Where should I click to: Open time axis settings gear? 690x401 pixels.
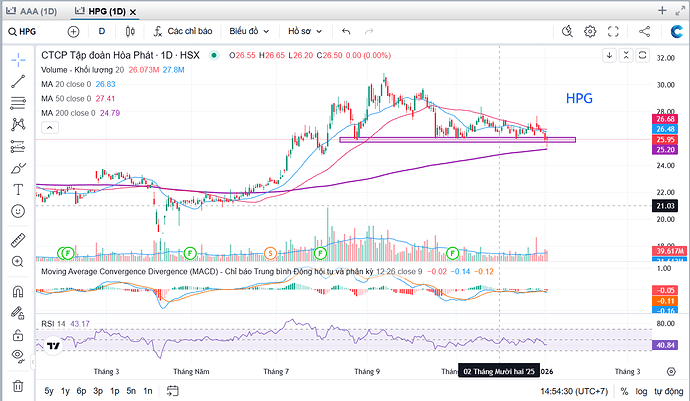pos(671,372)
